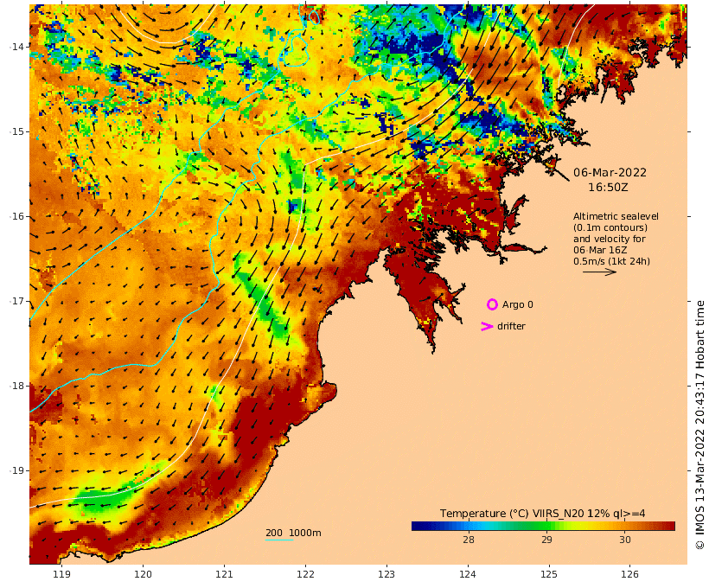Screen dimensions: 709x588
Task: Click the 'Temperature (°C) VIIRS_N20 12% ql>=4' title
Action: pos(542,514)
